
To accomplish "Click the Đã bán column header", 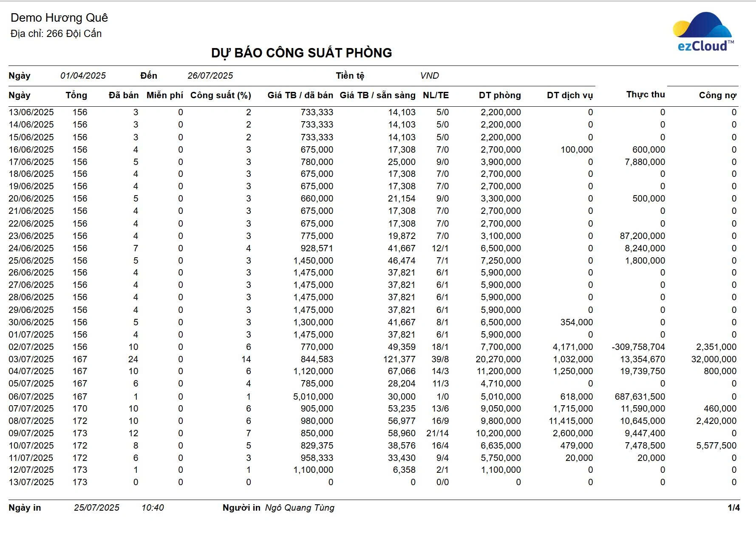I will (x=124, y=95).
